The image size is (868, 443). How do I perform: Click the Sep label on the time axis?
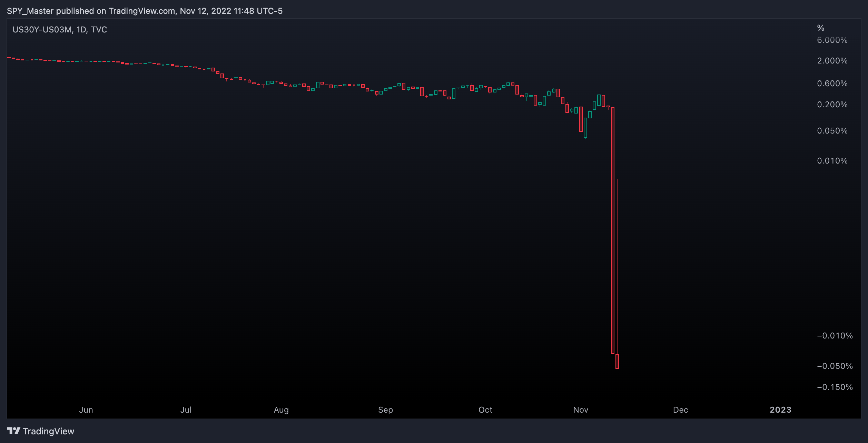[x=386, y=410]
